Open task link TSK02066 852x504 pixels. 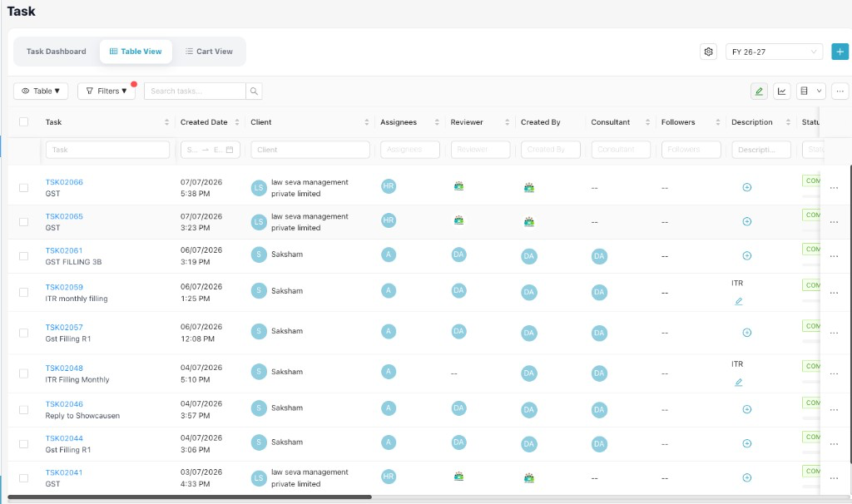point(64,182)
